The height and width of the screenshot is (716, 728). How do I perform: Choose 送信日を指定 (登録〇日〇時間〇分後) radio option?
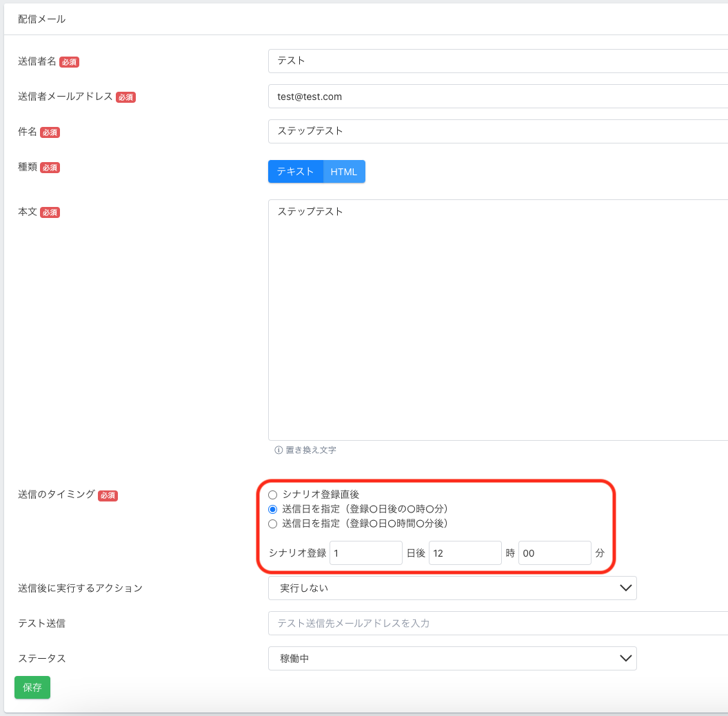point(272,524)
